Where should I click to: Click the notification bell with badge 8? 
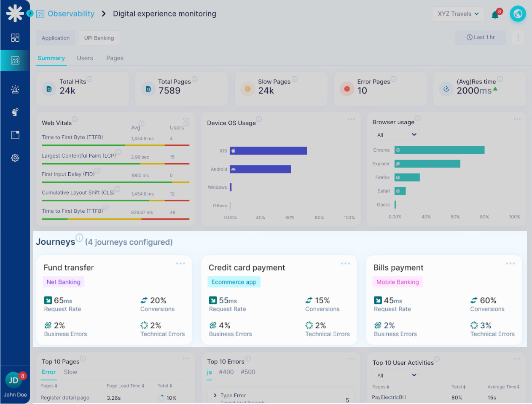tap(495, 15)
